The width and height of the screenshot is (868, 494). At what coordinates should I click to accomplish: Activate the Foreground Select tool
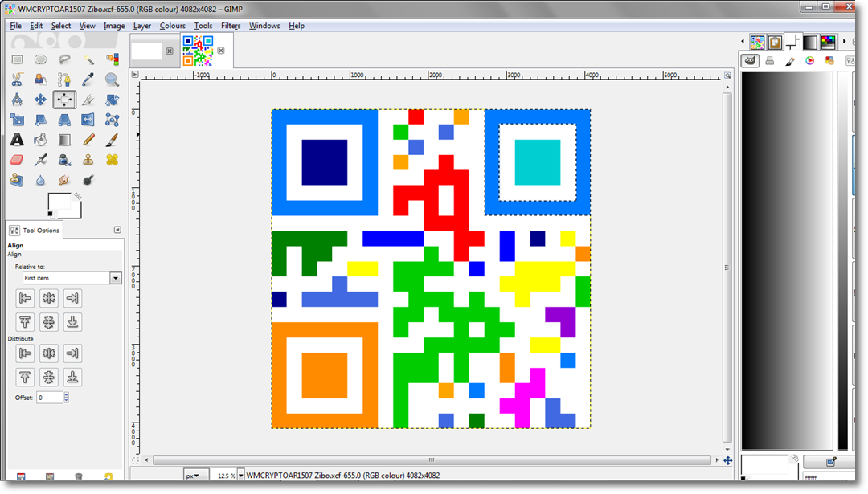click(40, 80)
